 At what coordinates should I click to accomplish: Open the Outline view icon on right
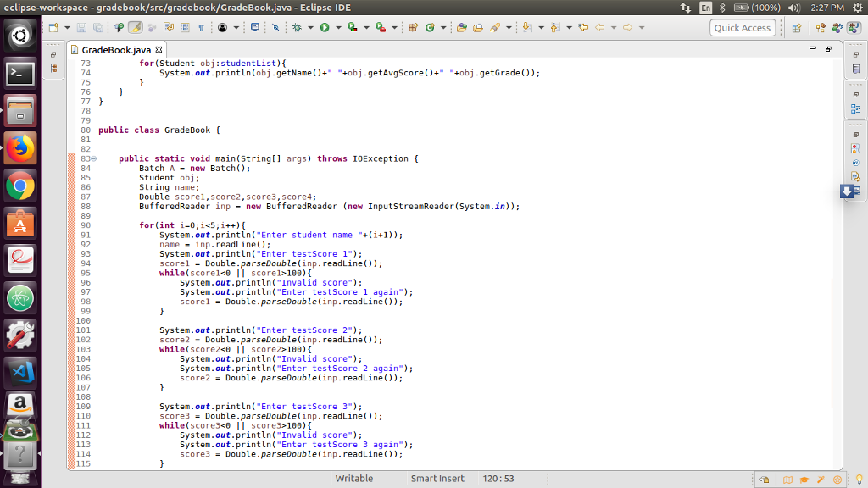[856, 109]
